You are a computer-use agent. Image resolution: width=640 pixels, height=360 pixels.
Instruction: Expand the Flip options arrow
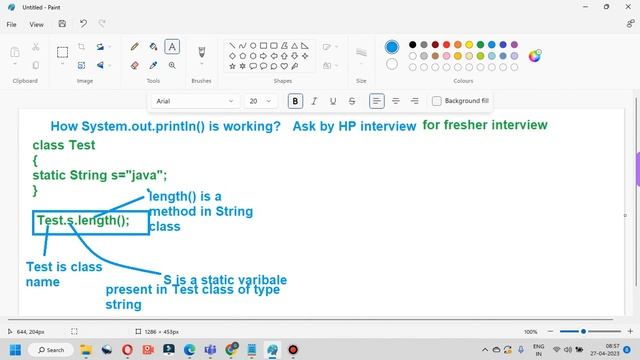tap(109, 65)
